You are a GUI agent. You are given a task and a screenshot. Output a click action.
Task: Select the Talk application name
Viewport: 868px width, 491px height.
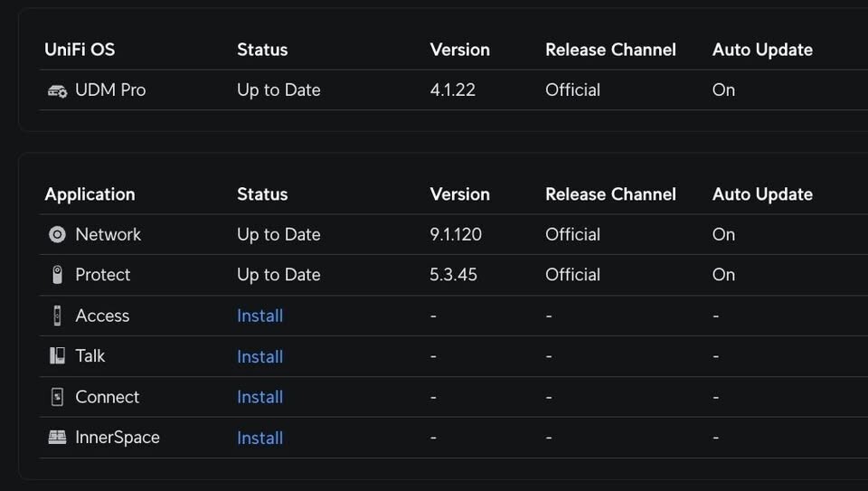[x=90, y=356]
